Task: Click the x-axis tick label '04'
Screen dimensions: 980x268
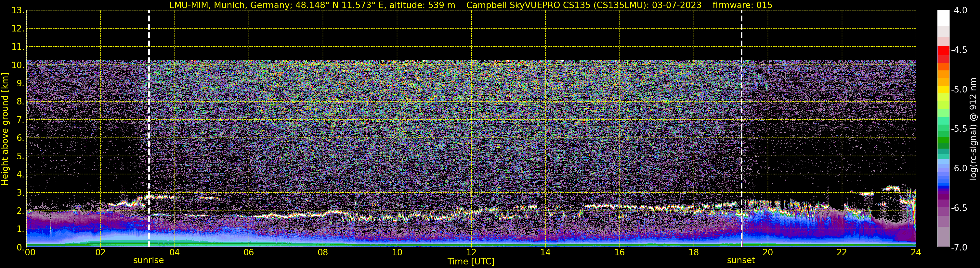Action: click(175, 252)
